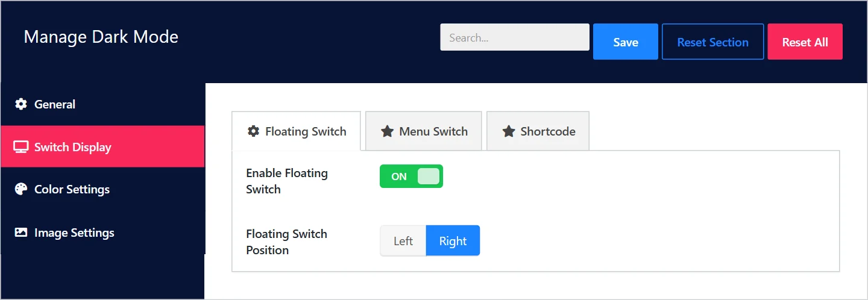This screenshot has height=300, width=868.
Task: Select Left for floating switch position
Action: 403,241
